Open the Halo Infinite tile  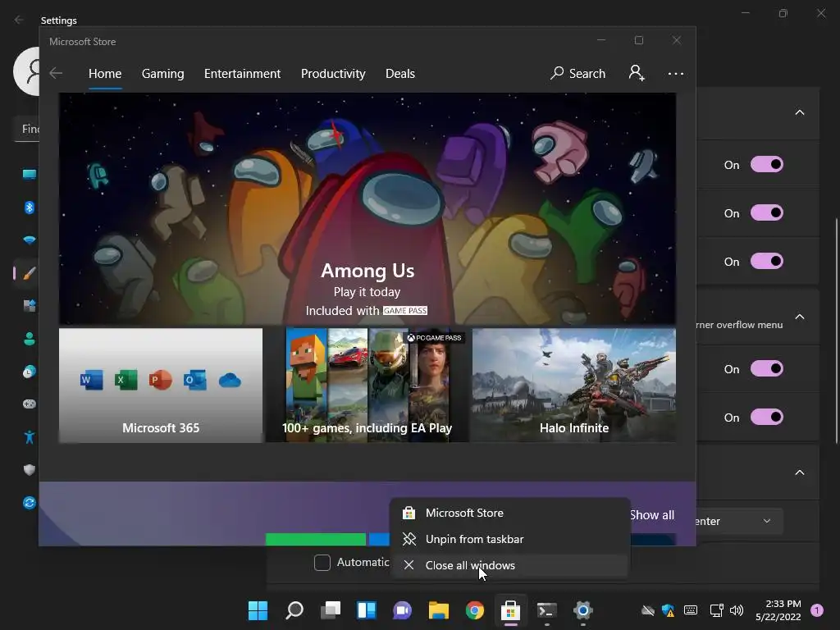coord(573,386)
